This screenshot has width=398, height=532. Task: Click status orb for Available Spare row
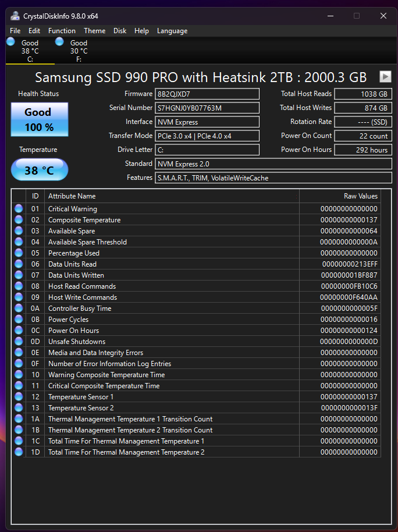tap(19, 231)
